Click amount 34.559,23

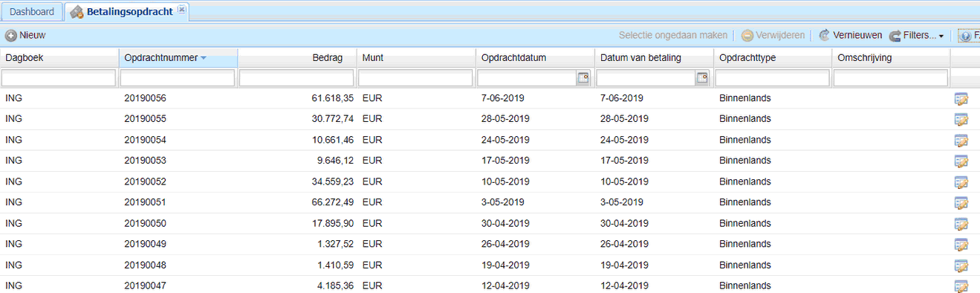point(332,181)
